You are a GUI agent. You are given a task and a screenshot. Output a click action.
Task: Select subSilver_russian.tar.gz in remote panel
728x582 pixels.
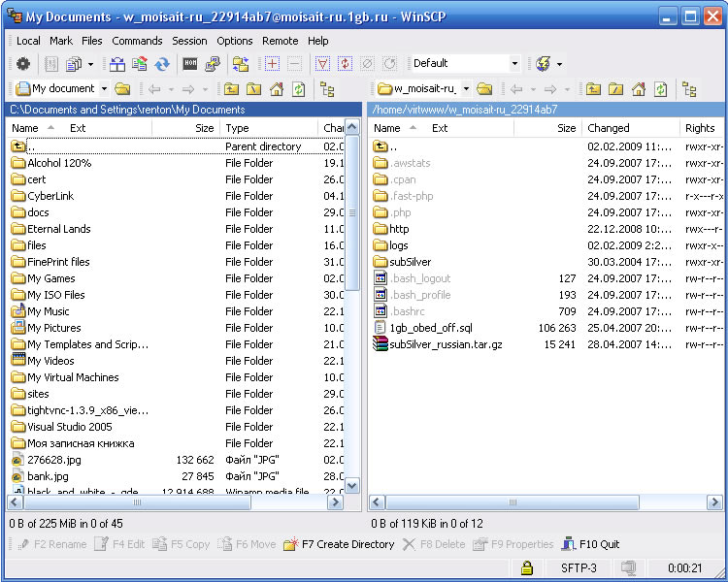point(446,344)
